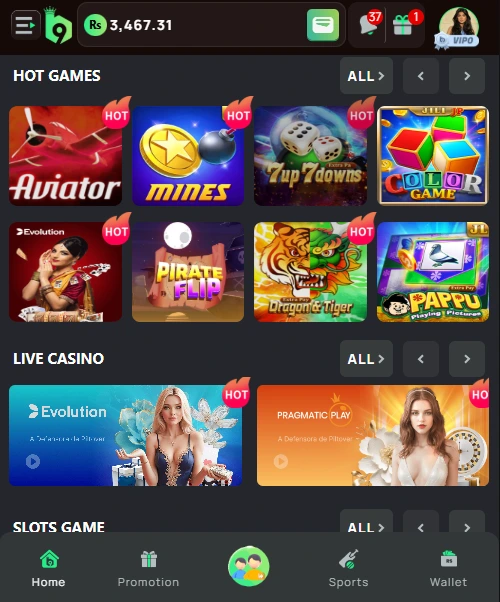Viewport: 500px width, 602px height.
Task: Switch to the Promotion tab
Action: coord(148,569)
